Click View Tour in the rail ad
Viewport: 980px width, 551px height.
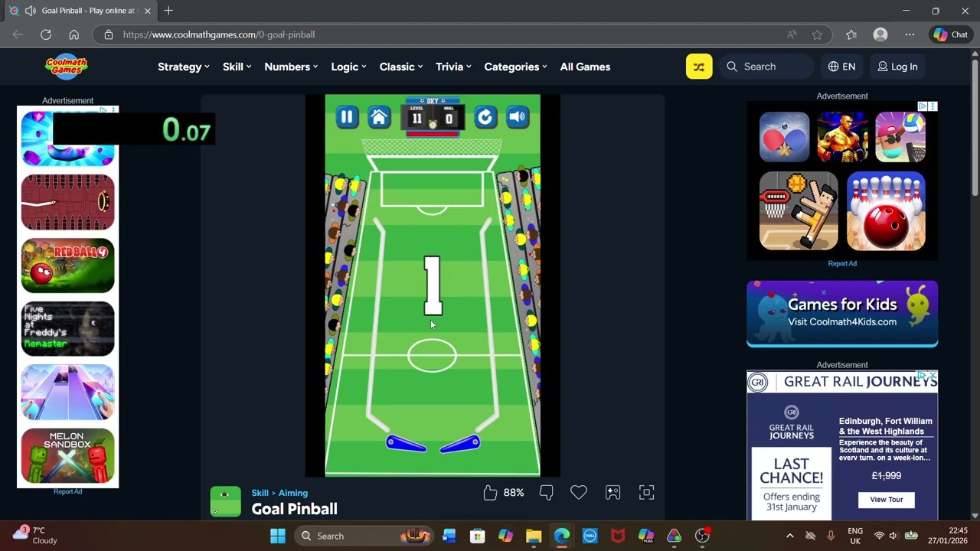pyautogui.click(x=886, y=500)
